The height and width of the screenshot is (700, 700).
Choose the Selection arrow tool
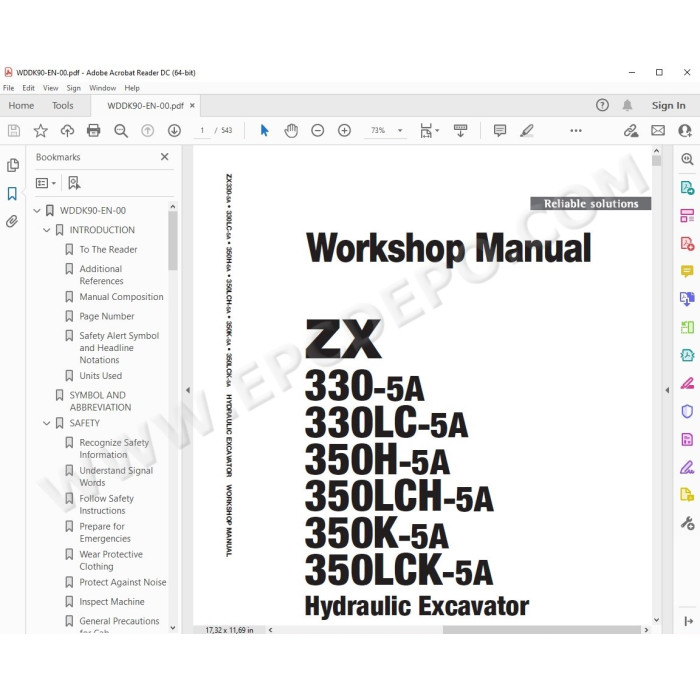(x=264, y=130)
